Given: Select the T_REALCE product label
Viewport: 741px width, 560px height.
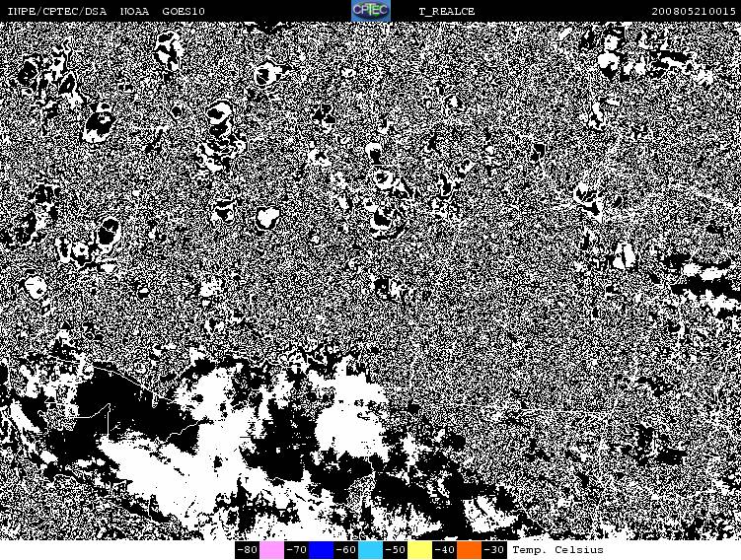Looking at the screenshot, I should [446, 11].
